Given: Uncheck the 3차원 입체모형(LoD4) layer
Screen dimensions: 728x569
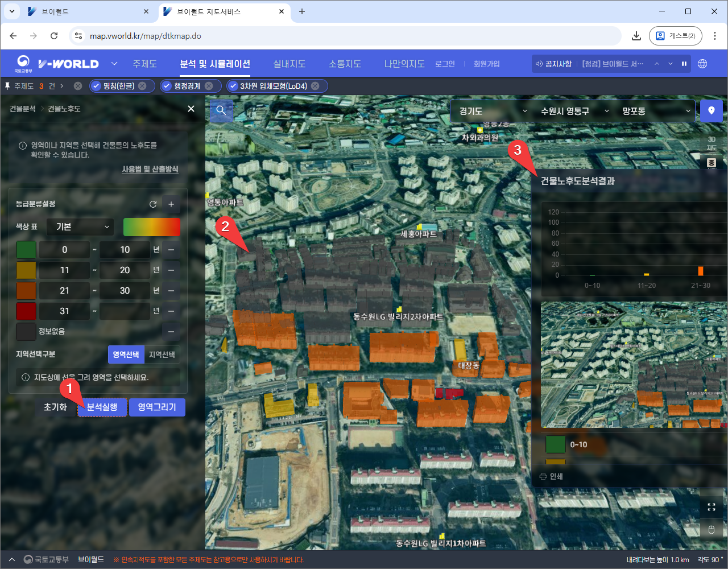Looking at the screenshot, I should (x=233, y=86).
